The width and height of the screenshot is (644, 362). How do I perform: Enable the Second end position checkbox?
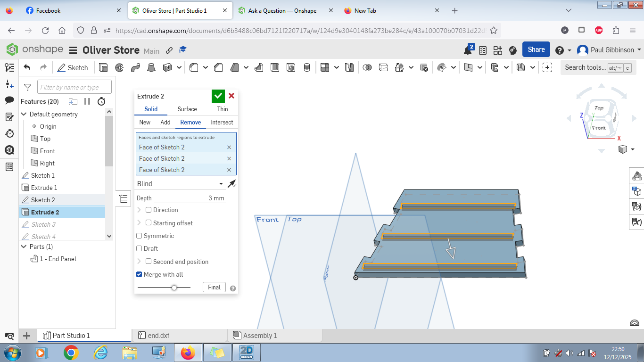click(149, 261)
